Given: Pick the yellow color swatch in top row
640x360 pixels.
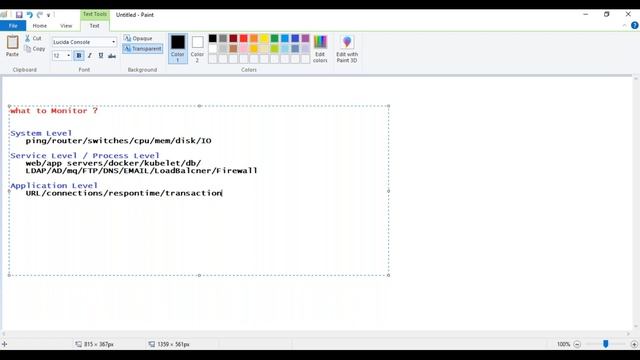Looking at the screenshot, I should (x=264, y=38).
